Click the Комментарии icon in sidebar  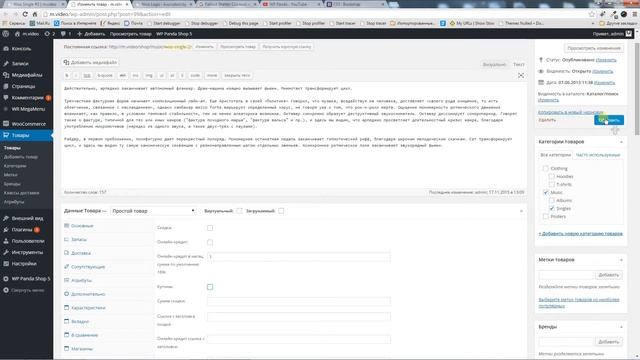click(x=6, y=98)
